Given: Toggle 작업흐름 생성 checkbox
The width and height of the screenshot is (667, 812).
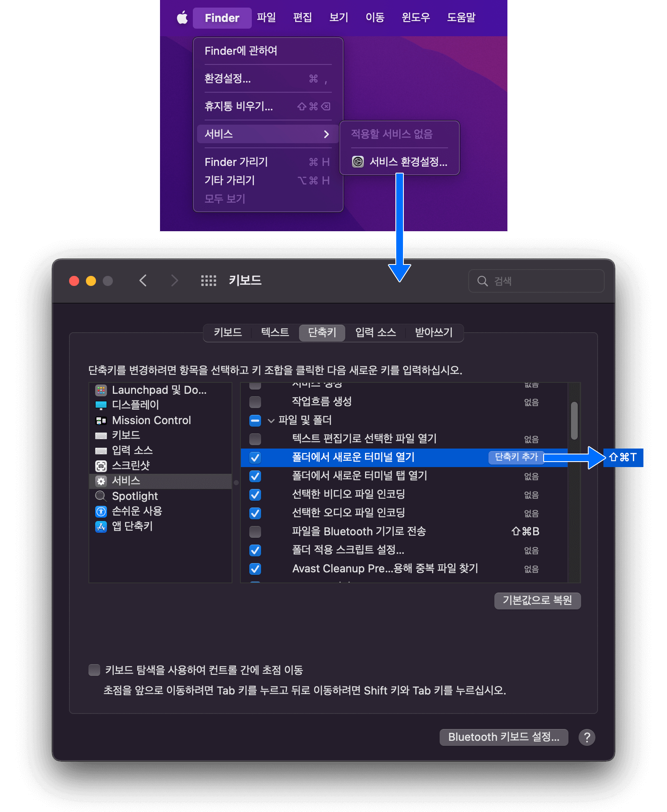Looking at the screenshot, I should click(x=255, y=402).
